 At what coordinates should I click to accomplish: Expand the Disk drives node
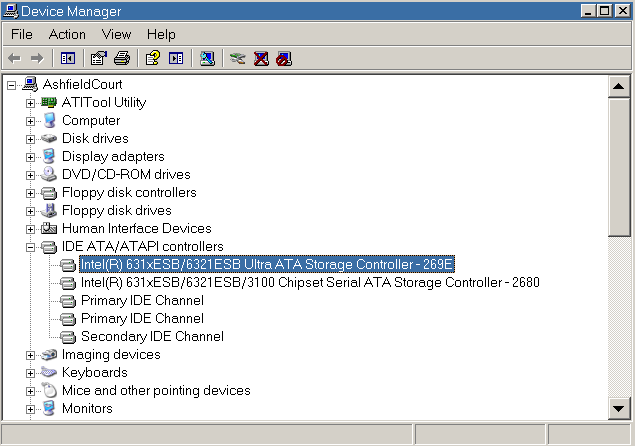point(30,139)
